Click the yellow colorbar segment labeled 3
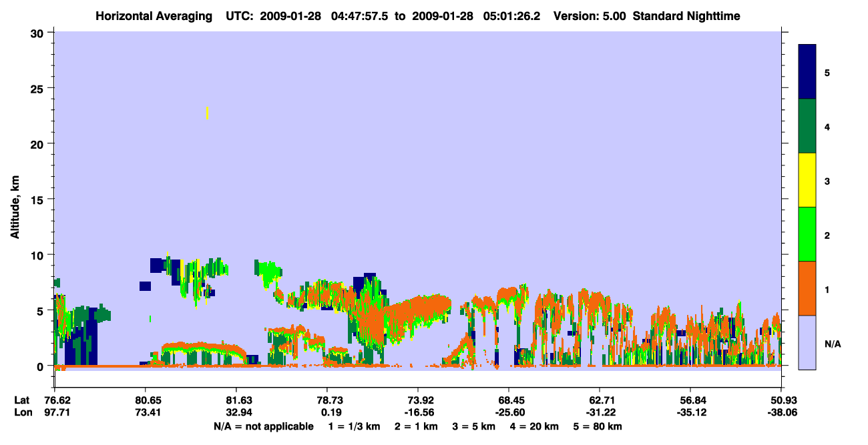 click(x=807, y=180)
